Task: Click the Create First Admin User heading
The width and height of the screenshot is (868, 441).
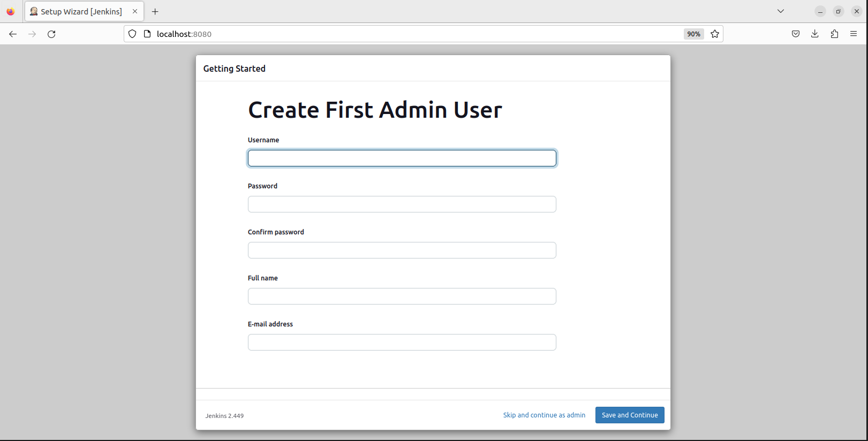Action: (375, 110)
